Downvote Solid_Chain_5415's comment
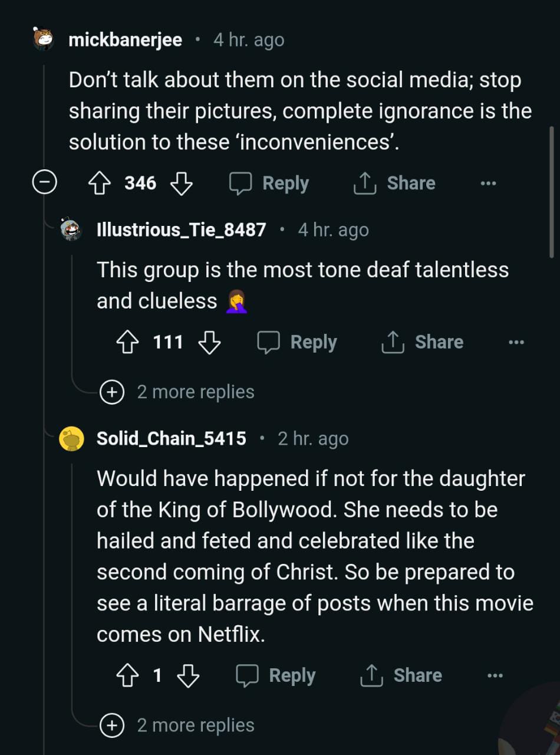 pyautogui.click(x=188, y=675)
